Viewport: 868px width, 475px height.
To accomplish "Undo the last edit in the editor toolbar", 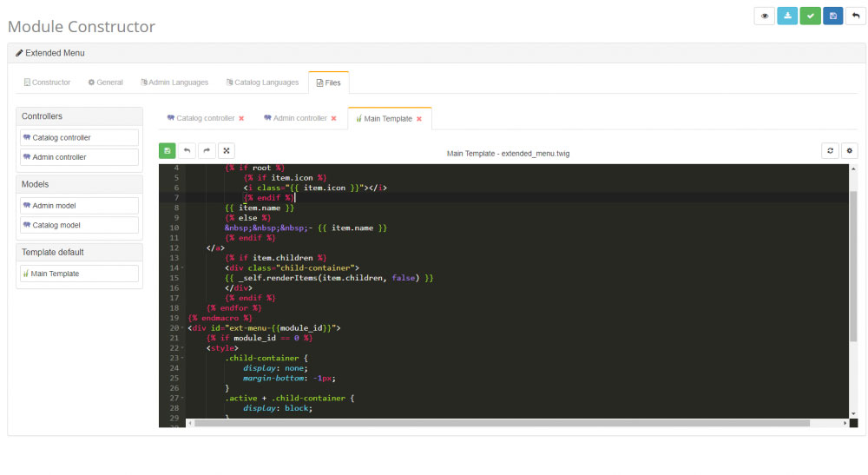I will coord(187,150).
